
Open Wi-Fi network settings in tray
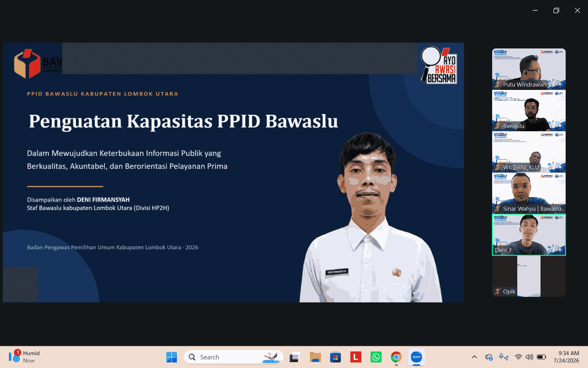click(518, 357)
